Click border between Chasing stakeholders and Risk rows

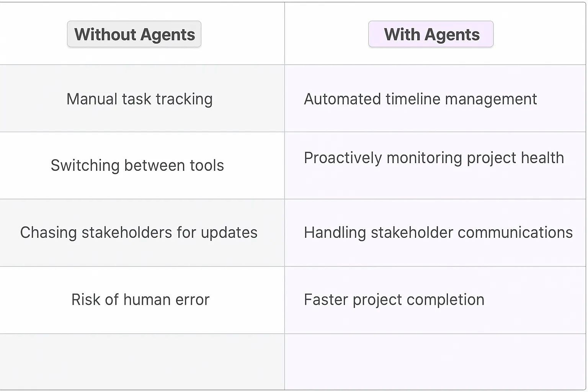point(142,266)
